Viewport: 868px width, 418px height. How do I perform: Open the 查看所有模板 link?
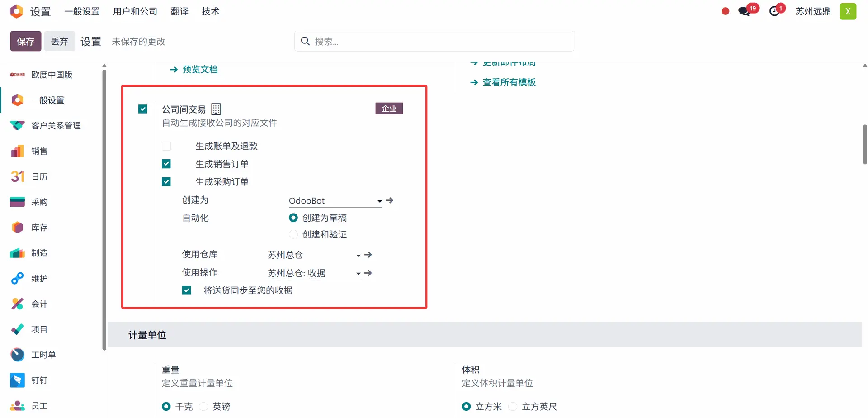pos(509,82)
